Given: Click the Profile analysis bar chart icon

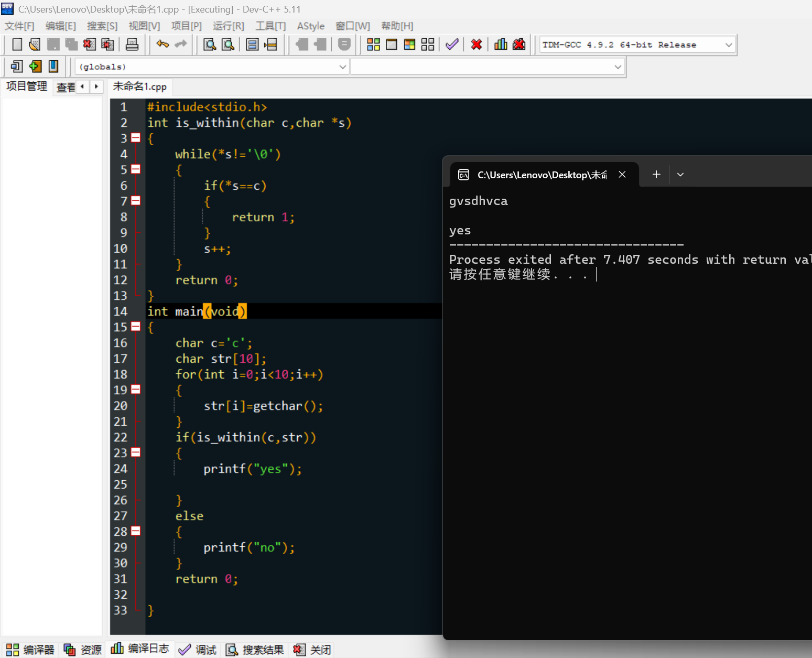Looking at the screenshot, I should point(501,45).
